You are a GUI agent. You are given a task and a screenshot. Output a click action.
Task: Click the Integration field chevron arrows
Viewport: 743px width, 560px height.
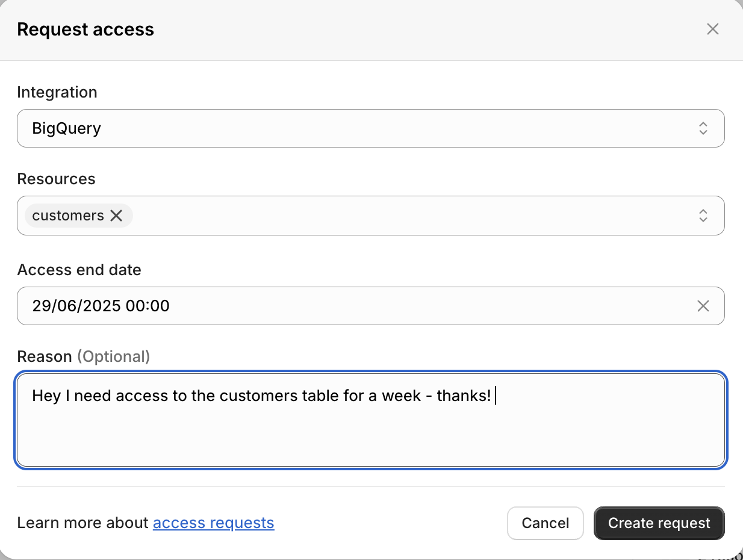tap(703, 128)
